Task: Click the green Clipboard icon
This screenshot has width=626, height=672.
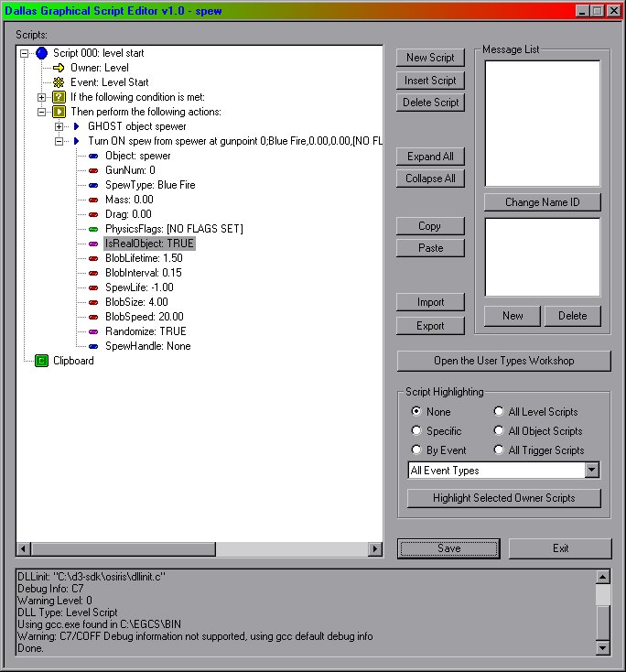Action: [x=41, y=361]
